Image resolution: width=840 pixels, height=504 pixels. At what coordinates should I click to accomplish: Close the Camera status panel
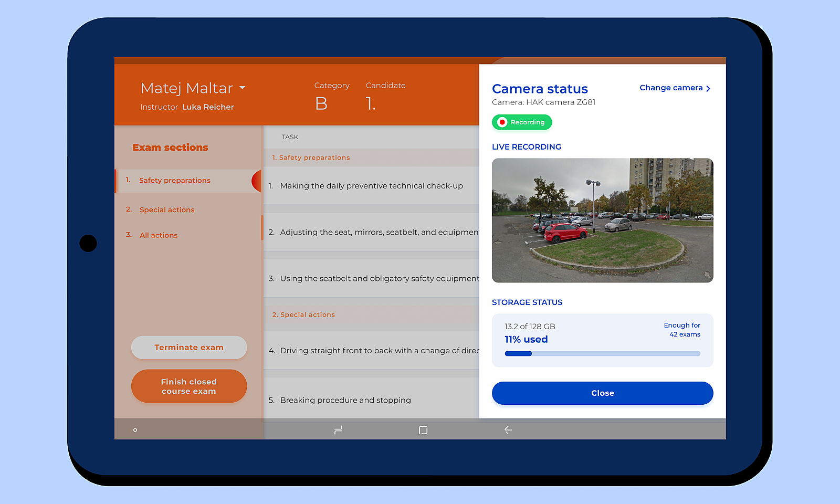click(x=602, y=393)
